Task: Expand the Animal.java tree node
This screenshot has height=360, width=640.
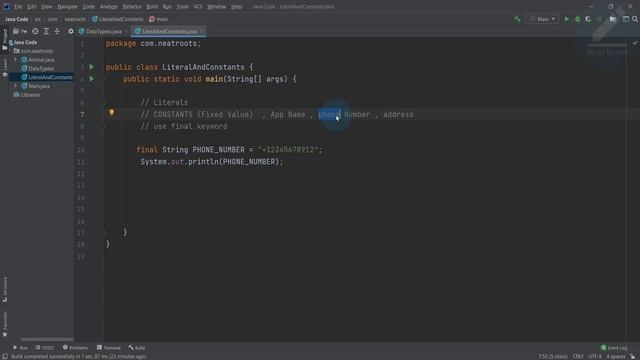Action: tap(16, 60)
